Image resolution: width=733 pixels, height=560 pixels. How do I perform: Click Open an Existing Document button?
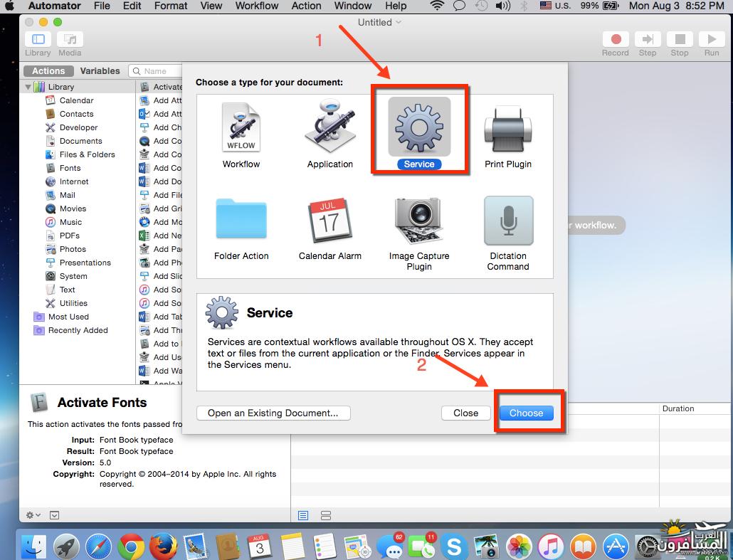click(273, 413)
